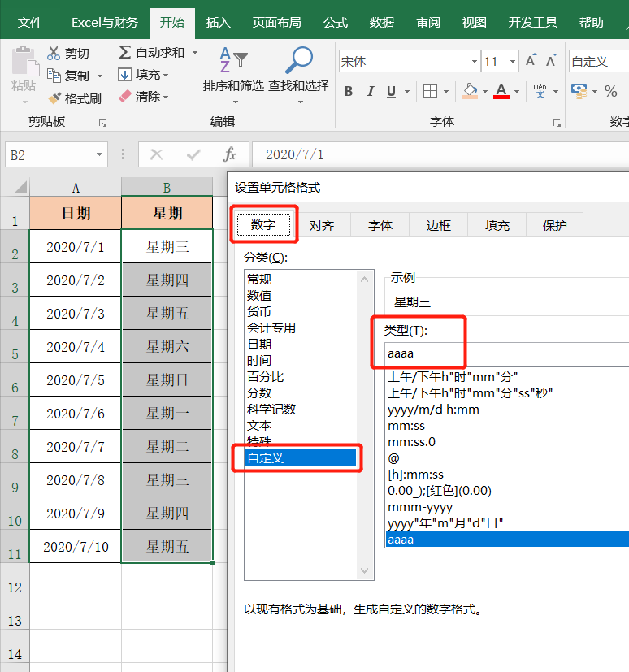Viewport: 629px width, 672px height.
Task: Click the Borders grid icon
Action: pyautogui.click(x=430, y=91)
